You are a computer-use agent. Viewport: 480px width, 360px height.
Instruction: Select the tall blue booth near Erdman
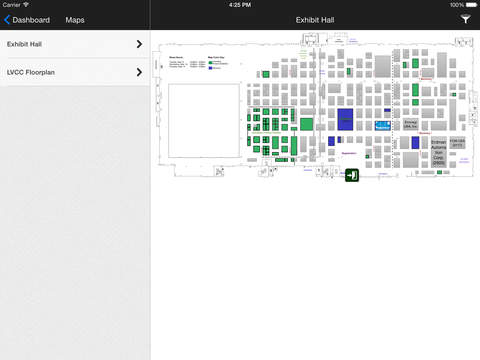(415, 143)
